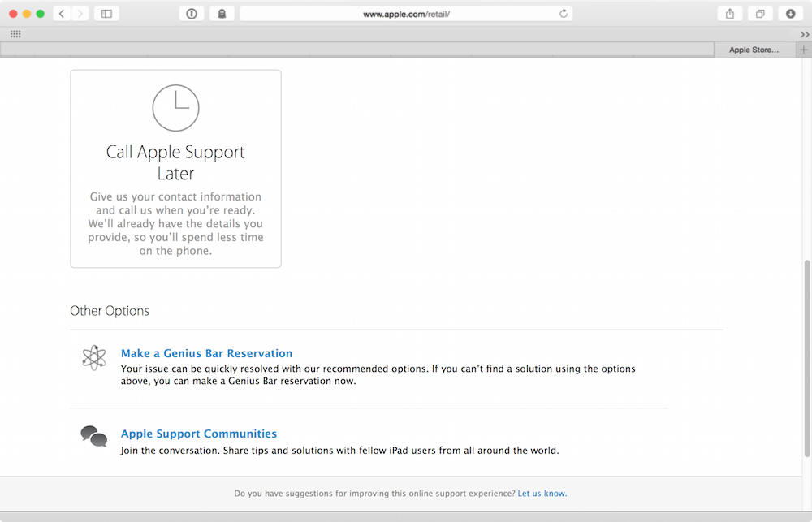Open Make a Genius Bar Reservation
The image size is (812, 522).
206,353
